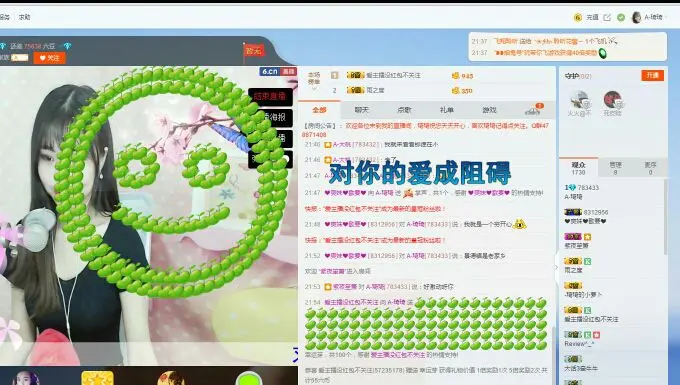Open the A-琦琦 user avatar menu
The height and width of the screenshot is (385, 680).
click(x=637, y=17)
